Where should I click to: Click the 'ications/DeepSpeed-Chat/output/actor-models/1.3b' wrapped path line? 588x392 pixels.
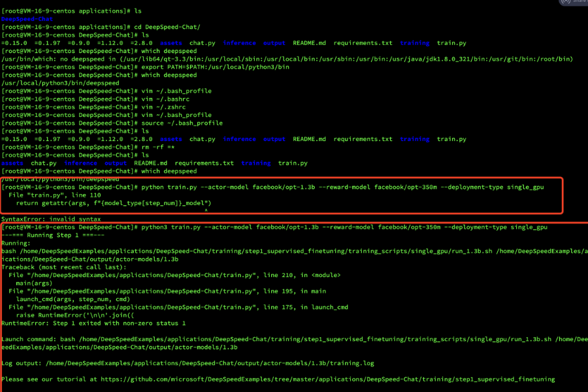click(90, 259)
